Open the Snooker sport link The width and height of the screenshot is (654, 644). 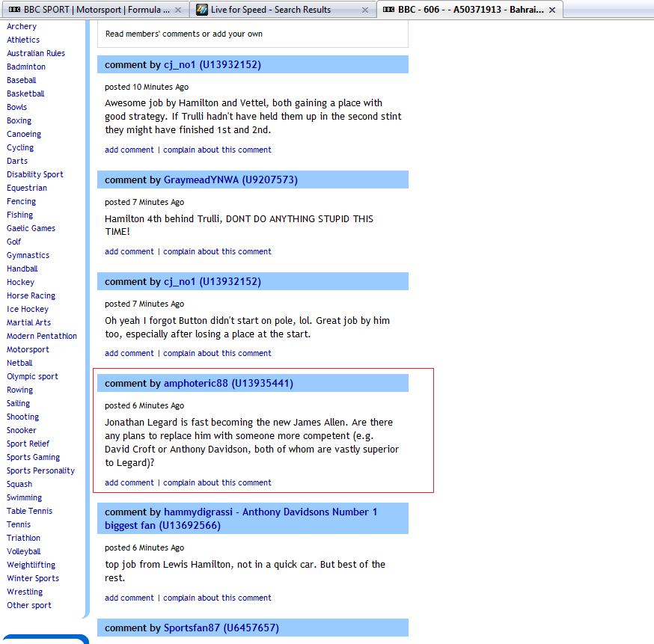[x=21, y=430]
